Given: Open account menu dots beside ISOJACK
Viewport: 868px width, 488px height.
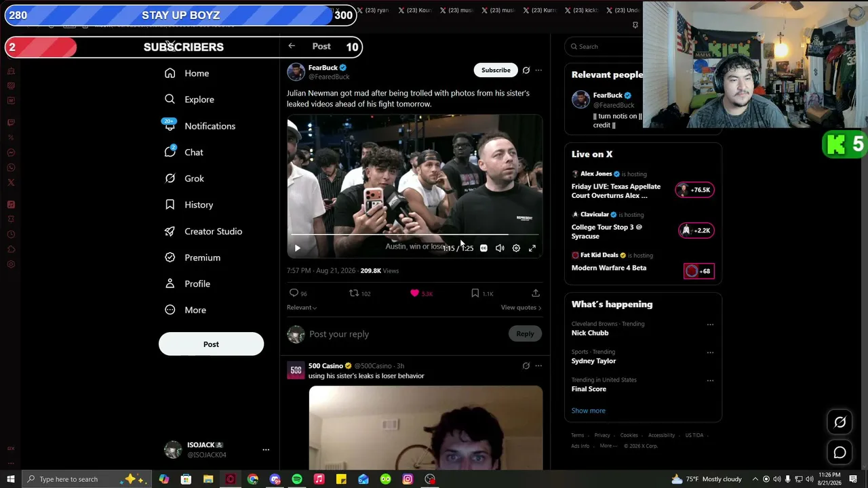Looking at the screenshot, I should [266, 449].
